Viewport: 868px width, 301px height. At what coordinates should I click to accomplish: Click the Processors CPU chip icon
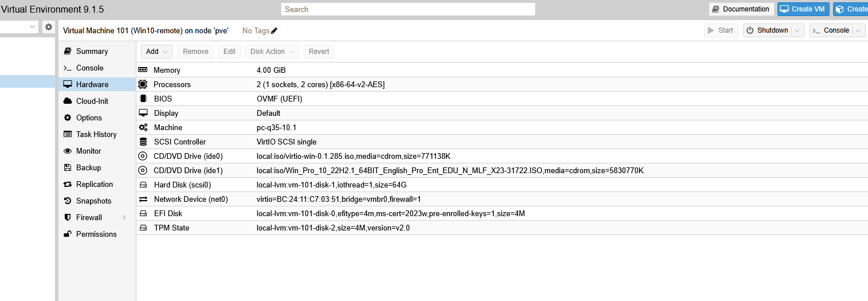pyautogui.click(x=143, y=84)
